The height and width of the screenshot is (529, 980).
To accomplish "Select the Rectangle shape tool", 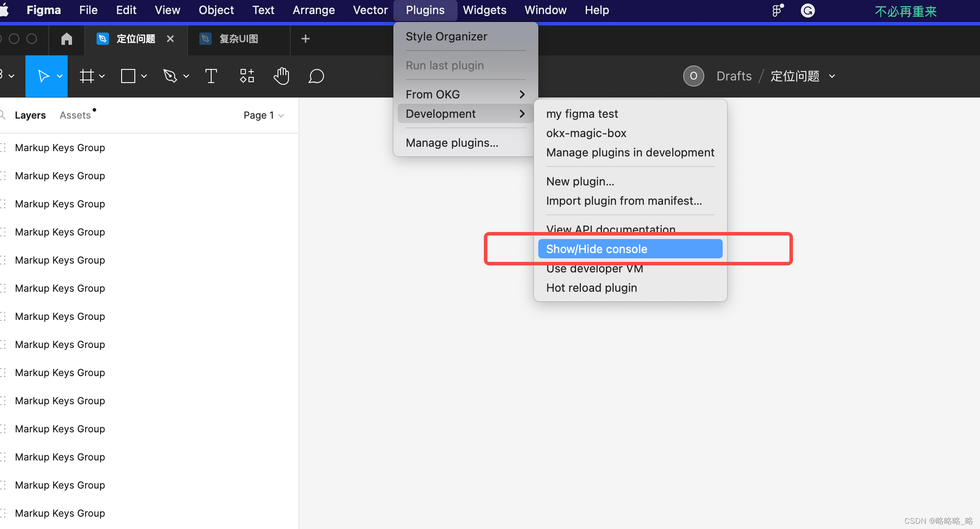I will coord(128,76).
